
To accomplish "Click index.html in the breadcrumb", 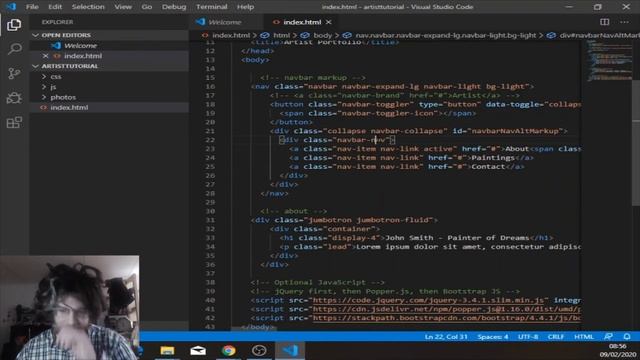I will [231, 36].
